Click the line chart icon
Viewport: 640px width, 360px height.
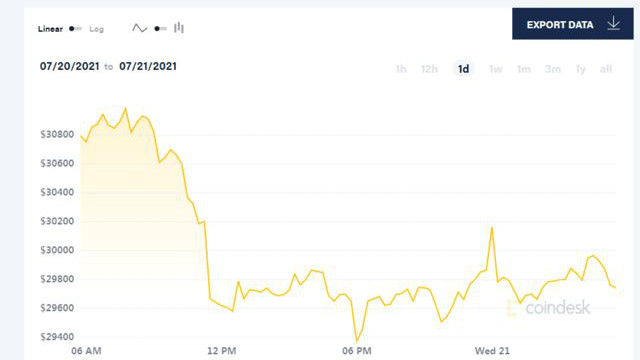pos(140,28)
